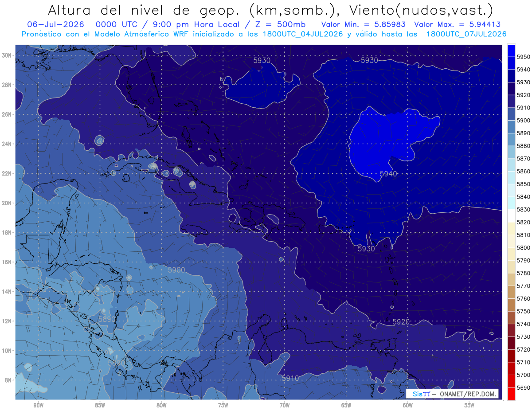Click the 5690 colorbar value
The height and width of the screenshot is (411, 532).
coord(523,388)
